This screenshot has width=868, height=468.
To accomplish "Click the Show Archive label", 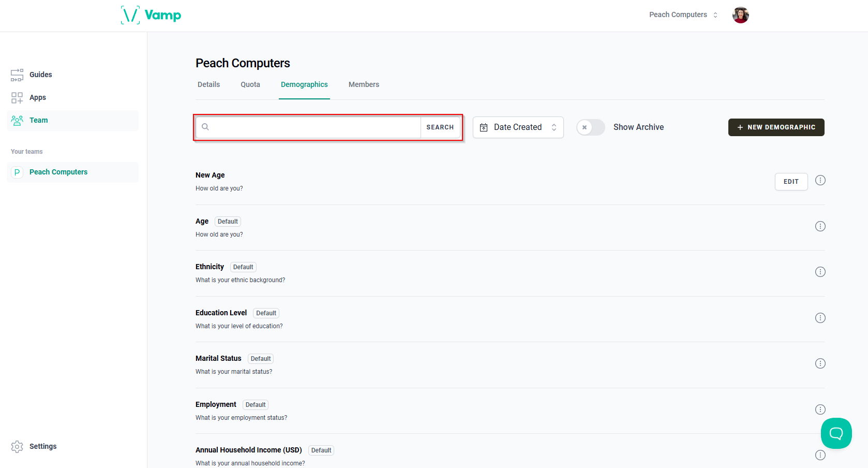I will 638,127.
